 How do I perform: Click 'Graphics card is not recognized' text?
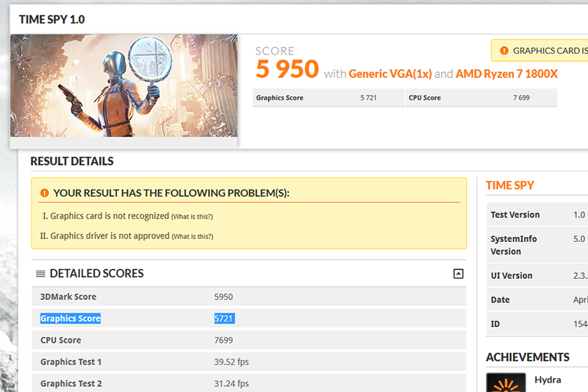pos(110,216)
